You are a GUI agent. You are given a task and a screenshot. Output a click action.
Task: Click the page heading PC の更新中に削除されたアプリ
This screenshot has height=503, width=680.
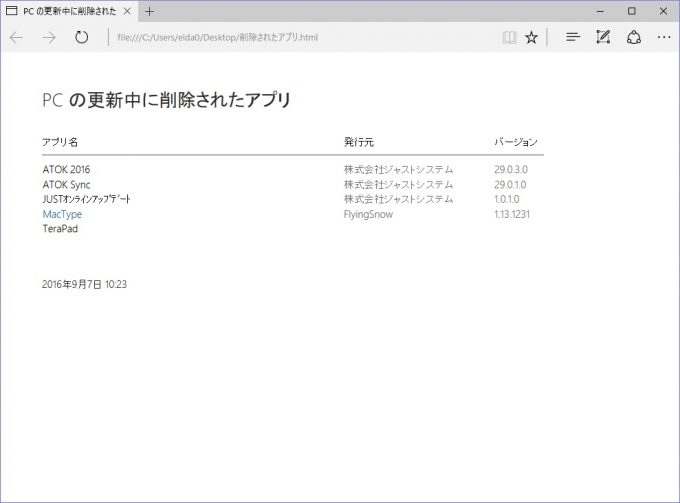point(166,100)
